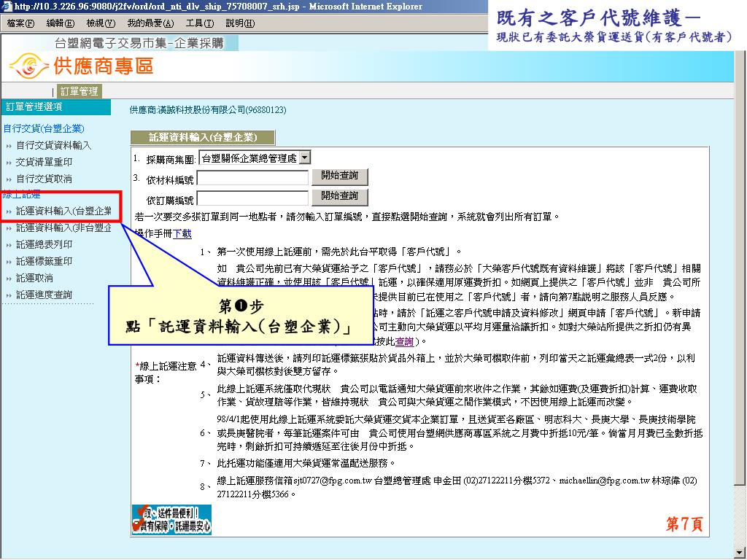Click the arrow bullet beside 託運總表列印
The image size is (747, 560).
[x=9, y=245]
